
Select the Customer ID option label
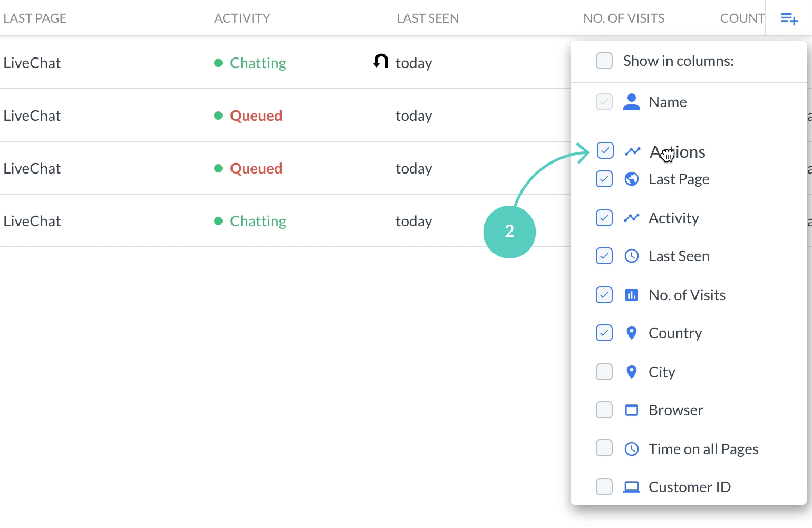tap(690, 487)
